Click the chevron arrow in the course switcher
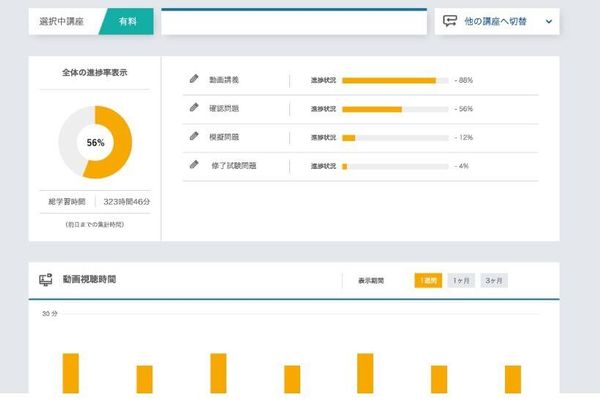Image resolution: width=600 pixels, height=400 pixels. click(549, 21)
